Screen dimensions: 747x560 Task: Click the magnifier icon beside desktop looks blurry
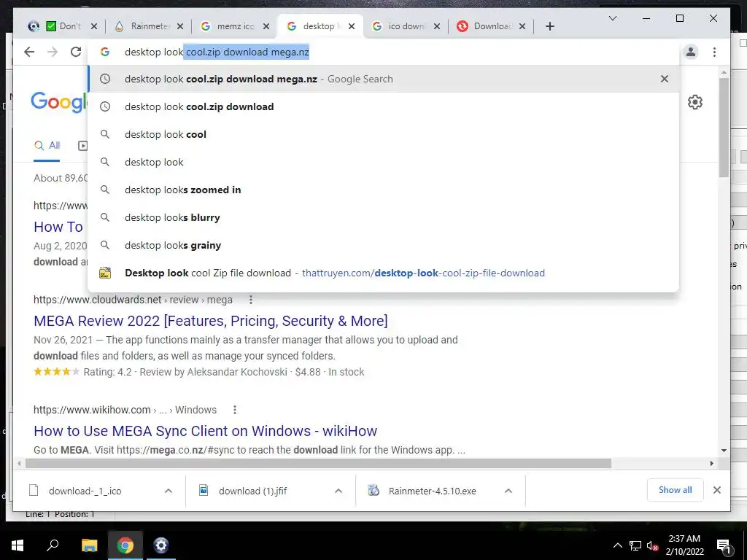(105, 217)
